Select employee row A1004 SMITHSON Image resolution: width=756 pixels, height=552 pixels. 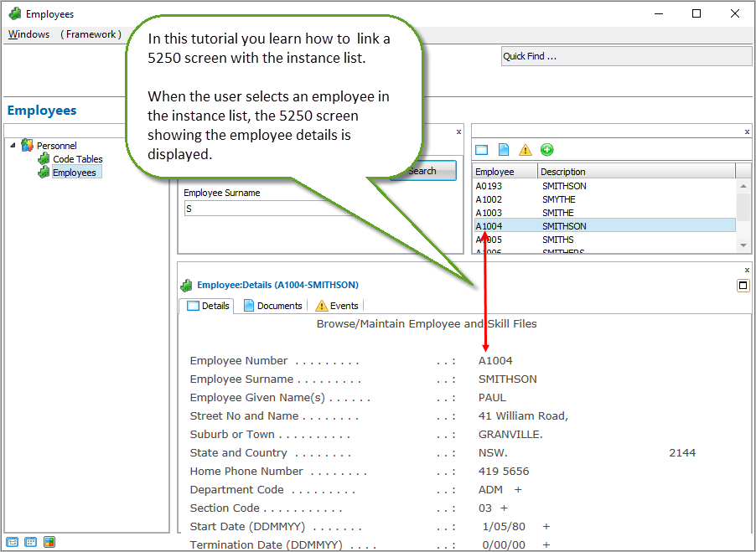[604, 226]
